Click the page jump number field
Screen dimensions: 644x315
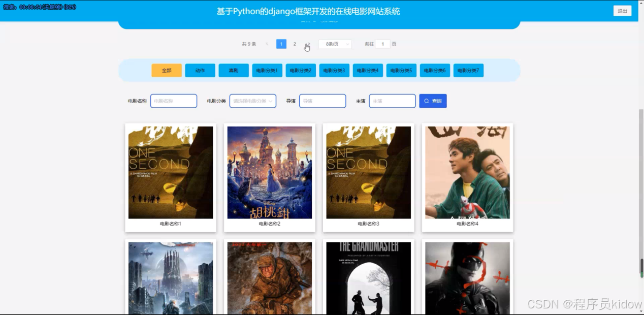(x=382, y=44)
